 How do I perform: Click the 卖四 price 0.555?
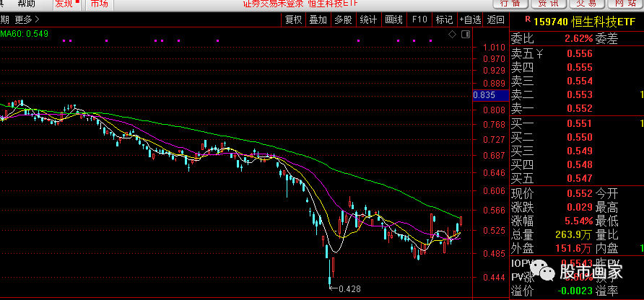pyautogui.click(x=580, y=67)
